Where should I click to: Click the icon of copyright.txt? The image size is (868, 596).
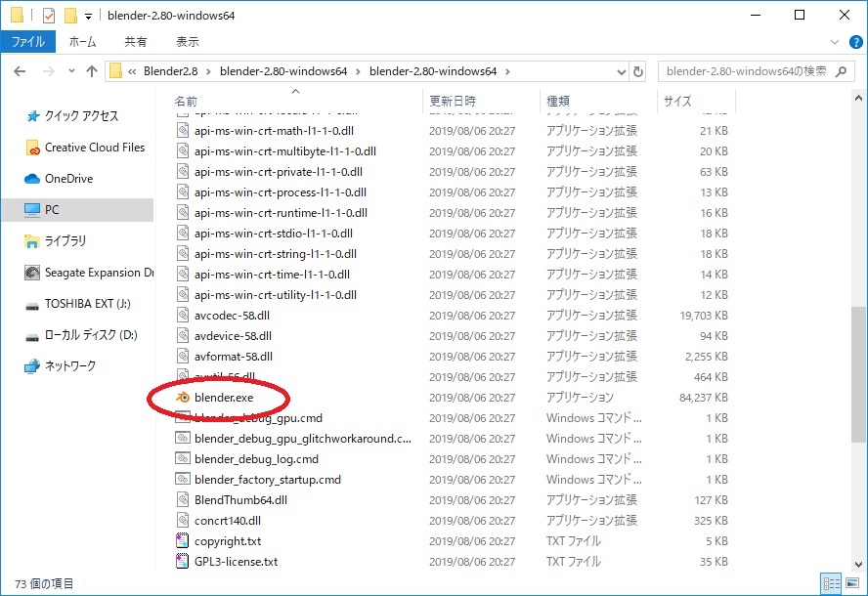(182, 540)
